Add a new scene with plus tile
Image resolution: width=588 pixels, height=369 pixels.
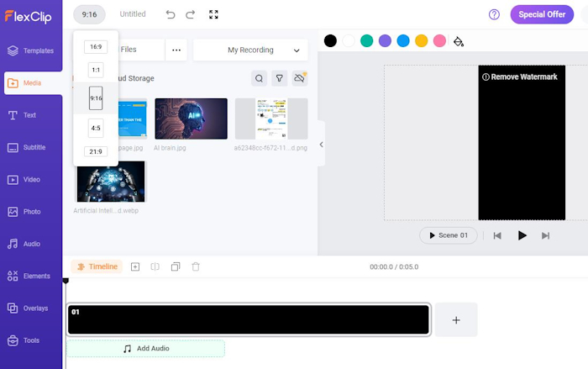[456, 319]
